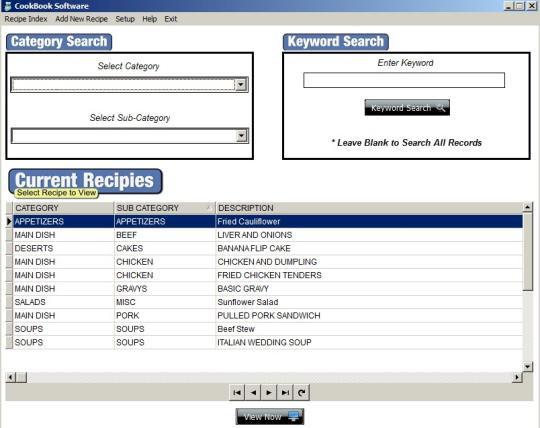Click the PORK sub category cell
540x428 pixels.
(x=164, y=315)
